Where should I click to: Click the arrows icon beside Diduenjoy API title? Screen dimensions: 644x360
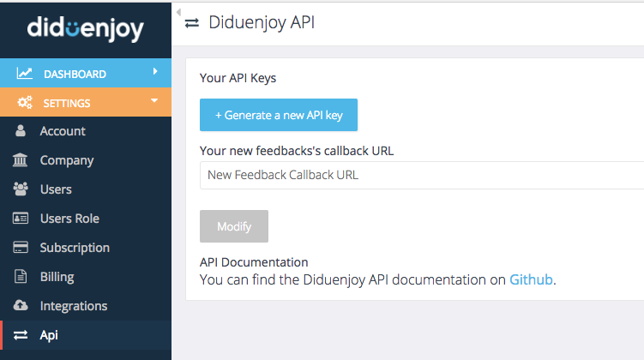[x=192, y=23]
